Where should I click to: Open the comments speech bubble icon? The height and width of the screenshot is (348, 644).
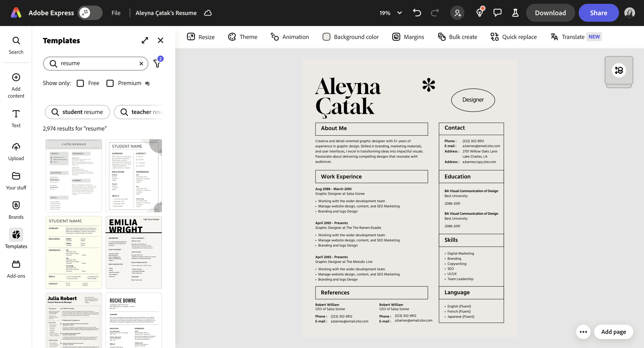coord(497,13)
